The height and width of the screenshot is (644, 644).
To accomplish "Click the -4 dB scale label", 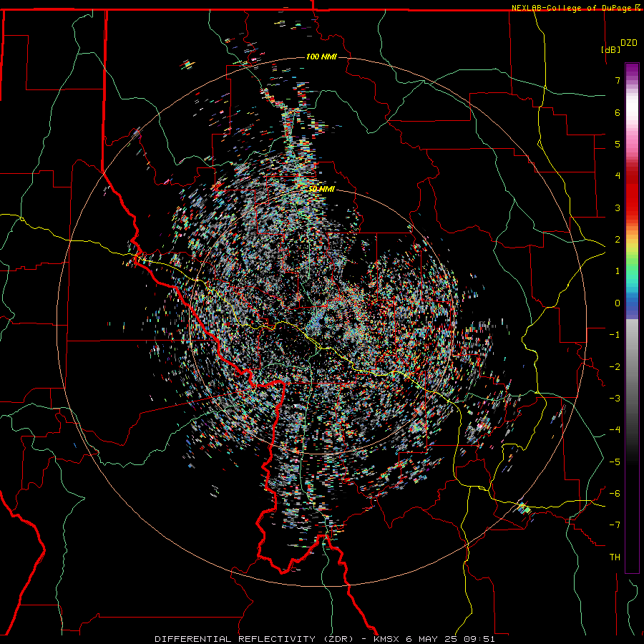I will pos(615,430).
